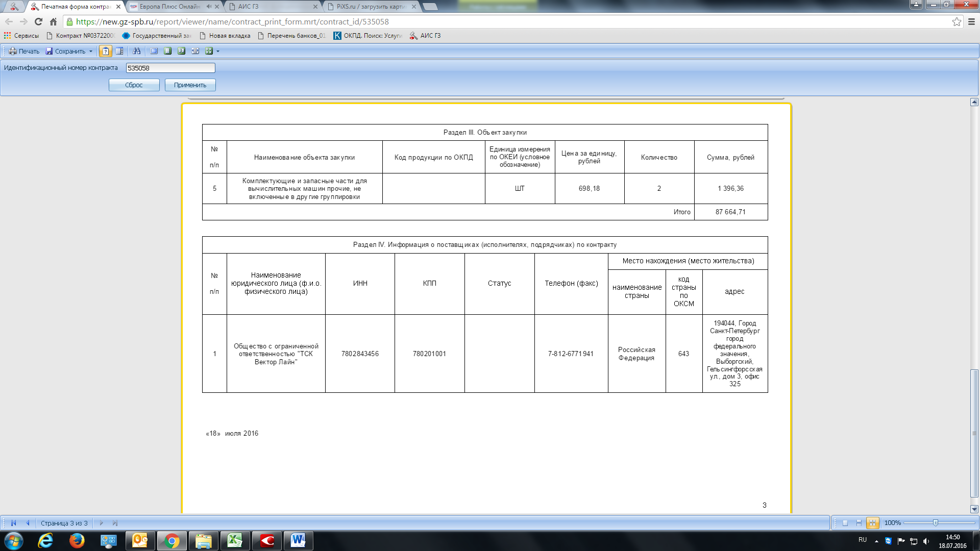Select single page display mode in status bar
Image resolution: width=980 pixels, height=551 pixels.
point(845,523)
